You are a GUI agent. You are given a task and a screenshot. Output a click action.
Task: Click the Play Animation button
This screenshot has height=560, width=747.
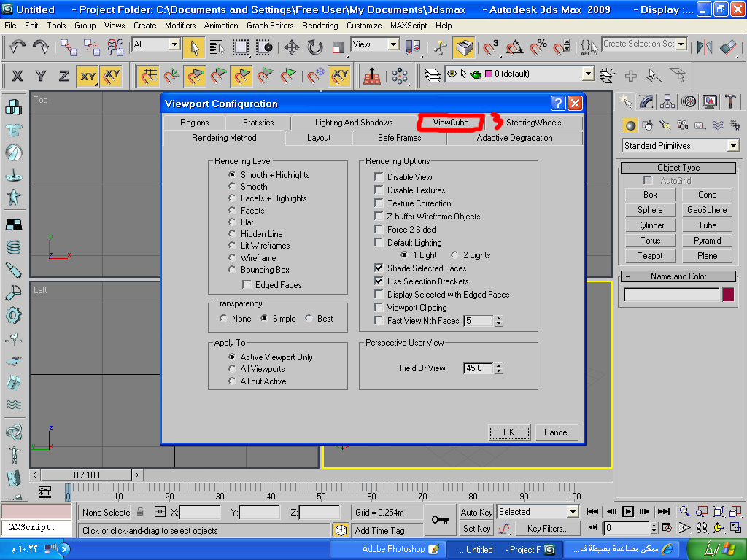628,512
